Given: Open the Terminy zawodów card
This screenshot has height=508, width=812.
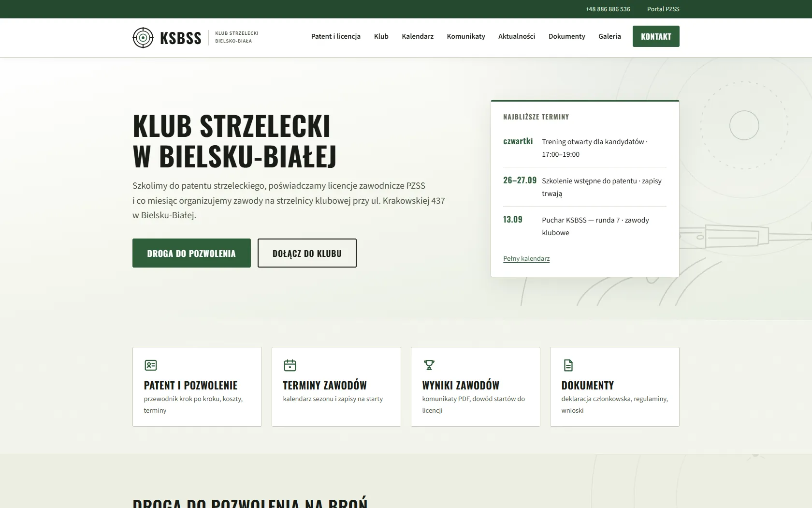Looking at the screenshot, I should [x=336, y=387].
